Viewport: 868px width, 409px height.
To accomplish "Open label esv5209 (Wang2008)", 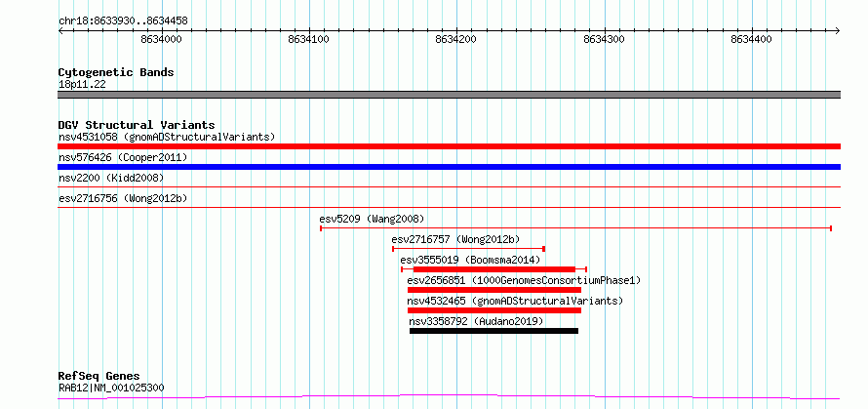I will tap(372, 219).
